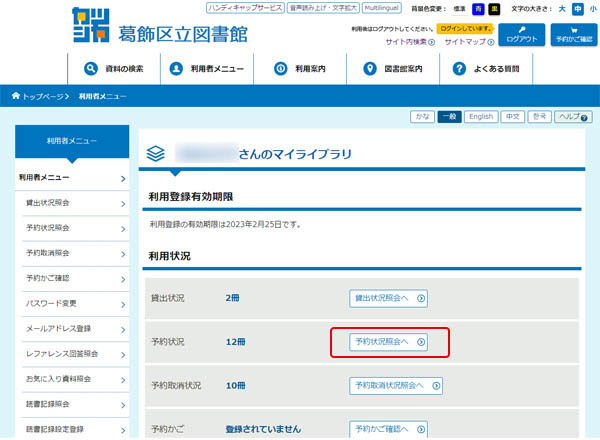The image size is (600, 440).
Task: Set text size to 中
Action: 577,9
